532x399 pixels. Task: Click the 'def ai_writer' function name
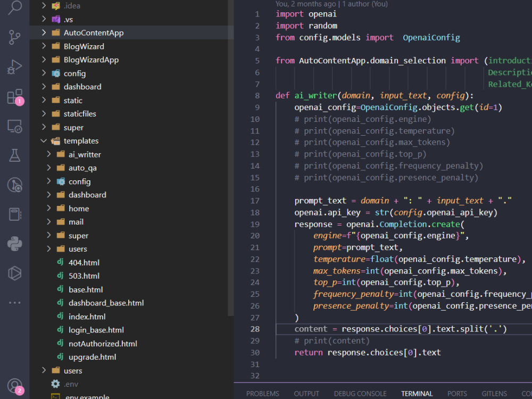315,96
